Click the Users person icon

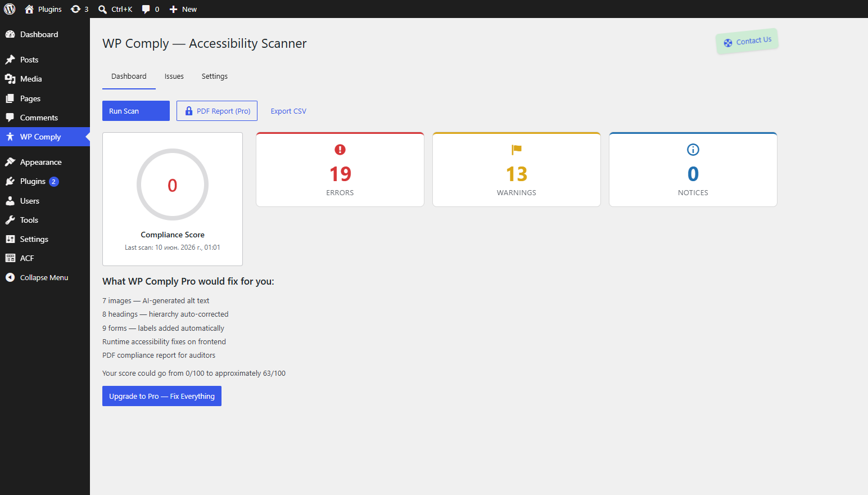coord(10,201)
